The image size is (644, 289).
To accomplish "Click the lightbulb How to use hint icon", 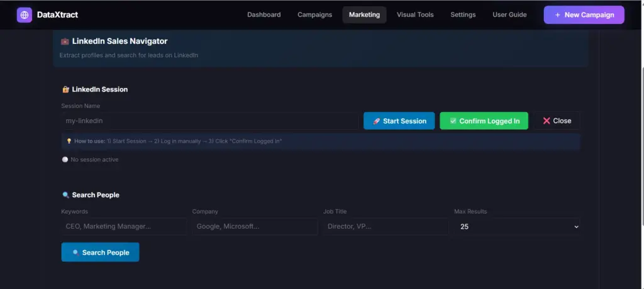I will 69,141.
